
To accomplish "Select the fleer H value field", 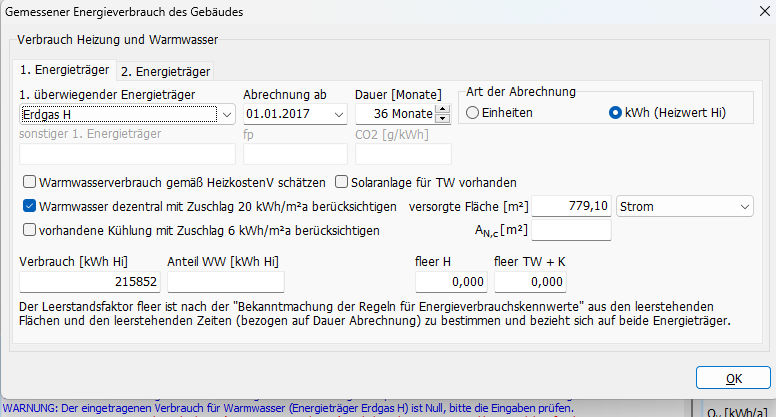I will (446, 283).
